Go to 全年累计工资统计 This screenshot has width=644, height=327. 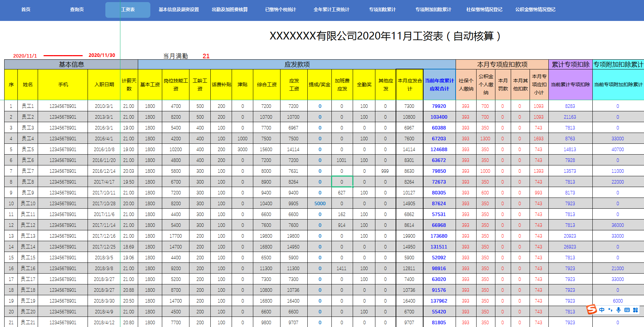coord(331,10)
